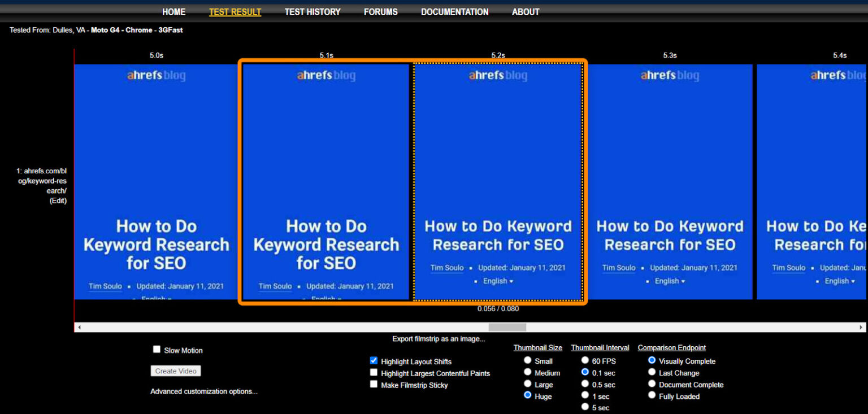This screenshot has height=414, width=868.
Task: Enable the Slow Motion checkbox
Action: pyautogui.click(x=157, y=350)
